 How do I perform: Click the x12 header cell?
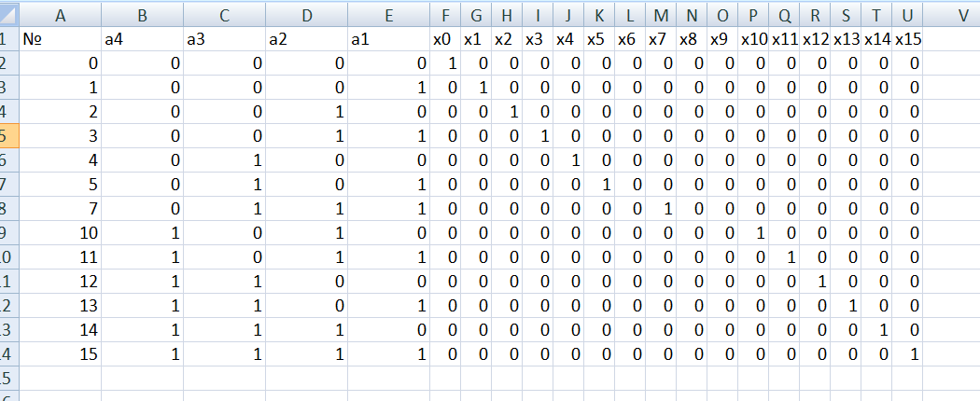point(815,39)
